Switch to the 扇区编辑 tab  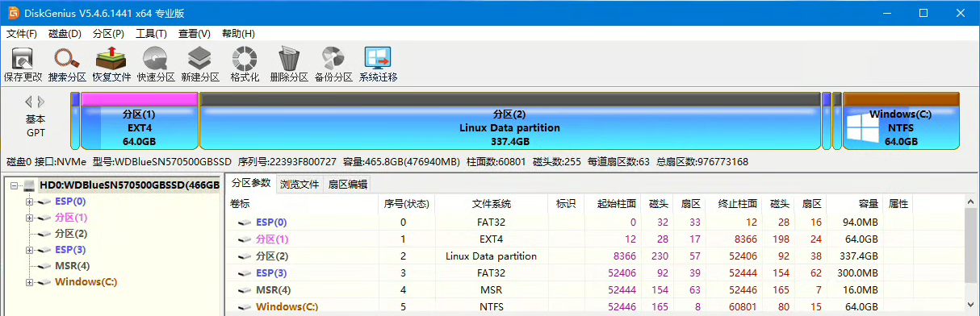pyautogui.click(x=348, y=184)
